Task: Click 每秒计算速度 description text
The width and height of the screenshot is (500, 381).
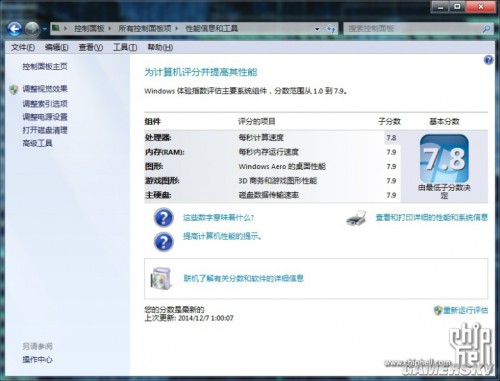Action: 261,137
